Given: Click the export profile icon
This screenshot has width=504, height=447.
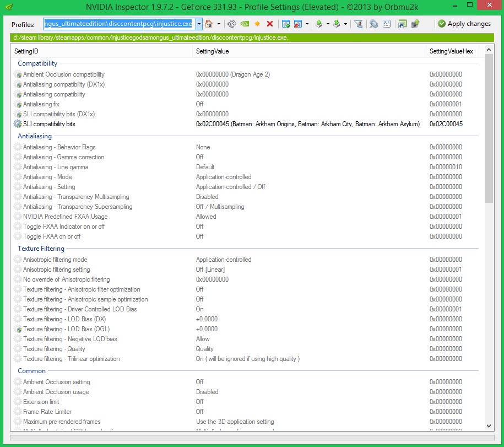Looking at the screenshot, I should pos(319,24).
